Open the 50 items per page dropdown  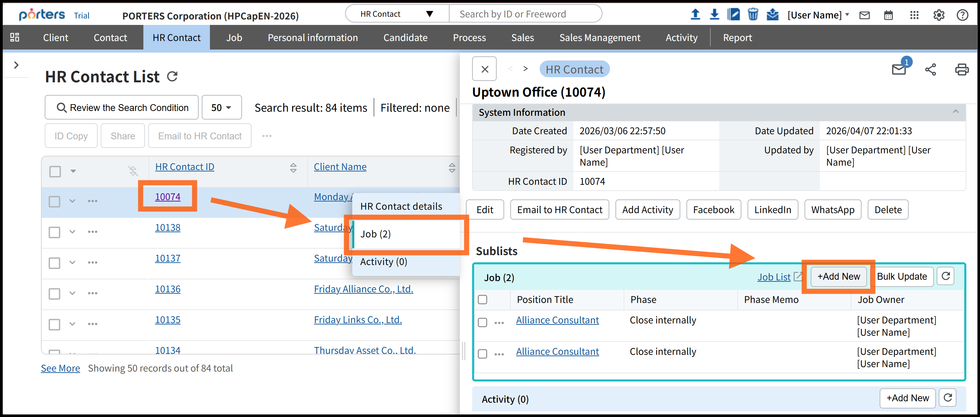click(221, 108)
